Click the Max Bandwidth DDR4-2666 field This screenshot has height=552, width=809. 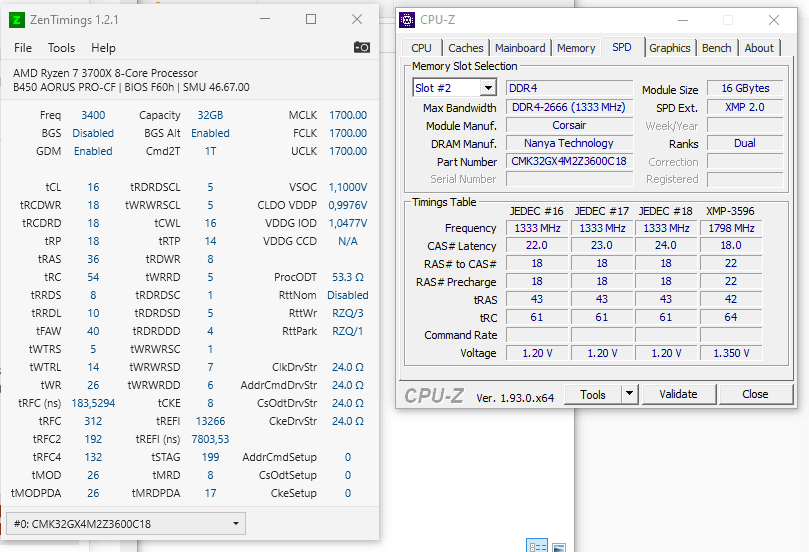click(x=569, y=107)
